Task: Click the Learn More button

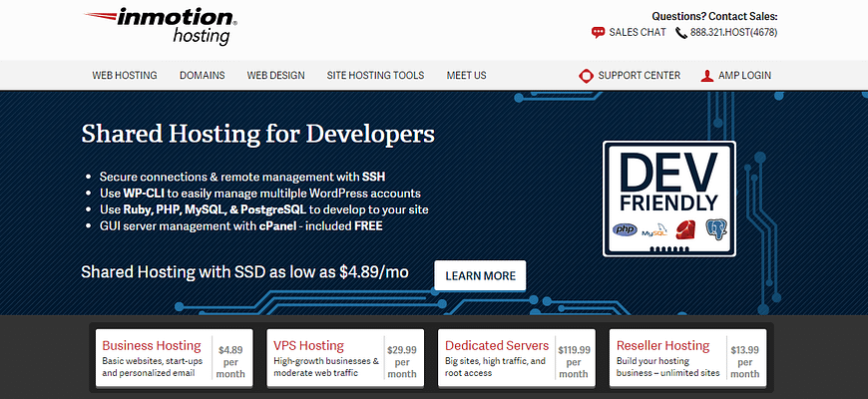Action: pyautogui.click(x=480, y=275)
